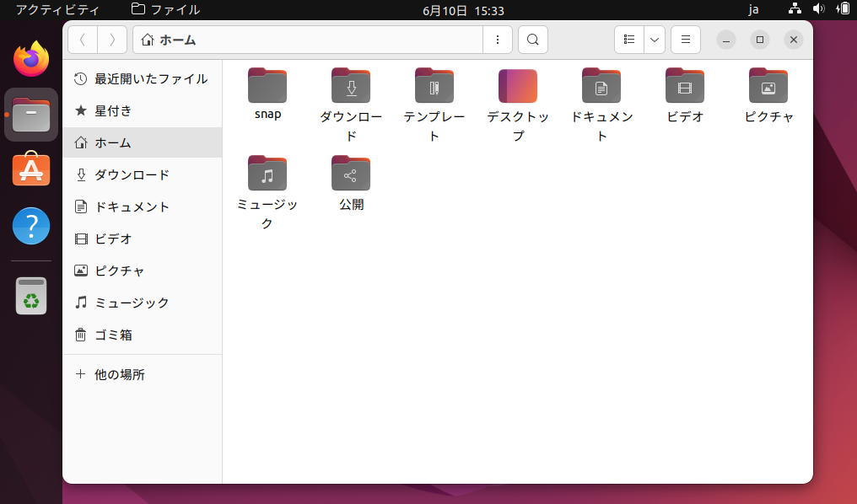Go forward with the forward arrow
This screenshot has height=504, width=857.
tap(112, 40)
